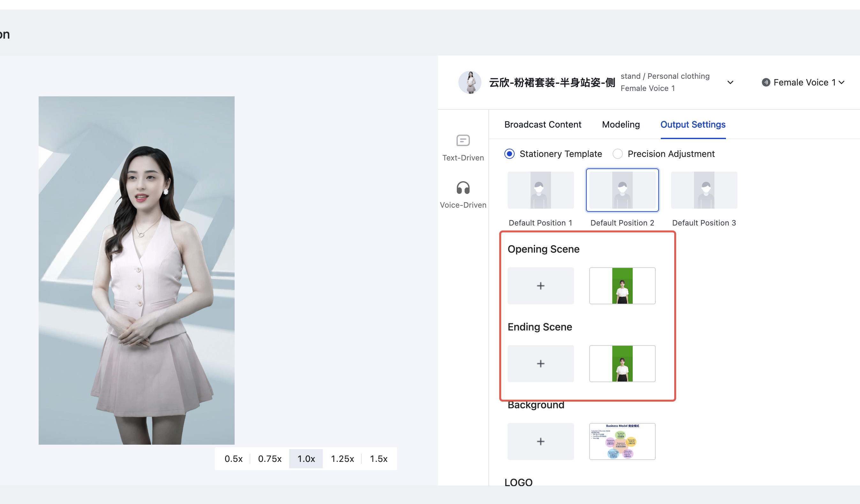Screen dimensions: 860x504
Task: Click the avatar portrait icon
Action: coord(470,83)
